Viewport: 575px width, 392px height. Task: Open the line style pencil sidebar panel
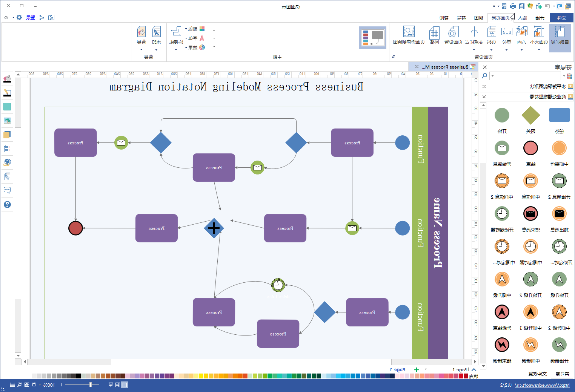click(7, 93)
